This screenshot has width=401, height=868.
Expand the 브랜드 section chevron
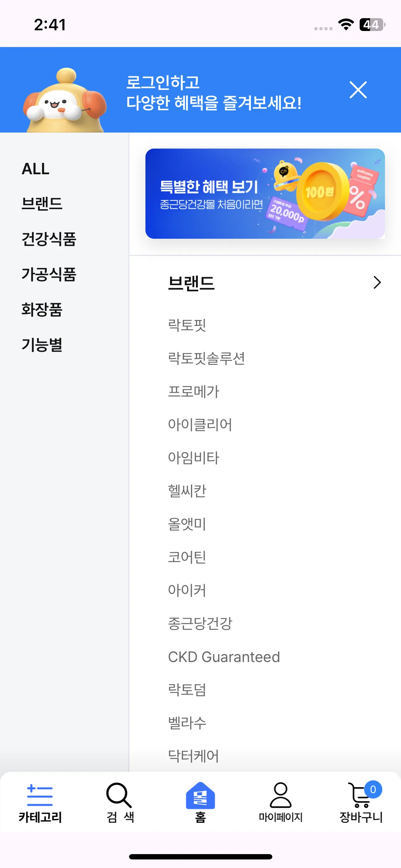coord(377,283)
